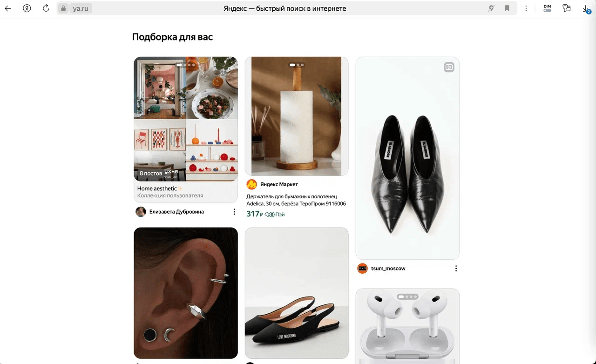Screen dimensions: 596x364
Task: Click the crossed-out icon in the address bar
Action: [x=491, y=8]
